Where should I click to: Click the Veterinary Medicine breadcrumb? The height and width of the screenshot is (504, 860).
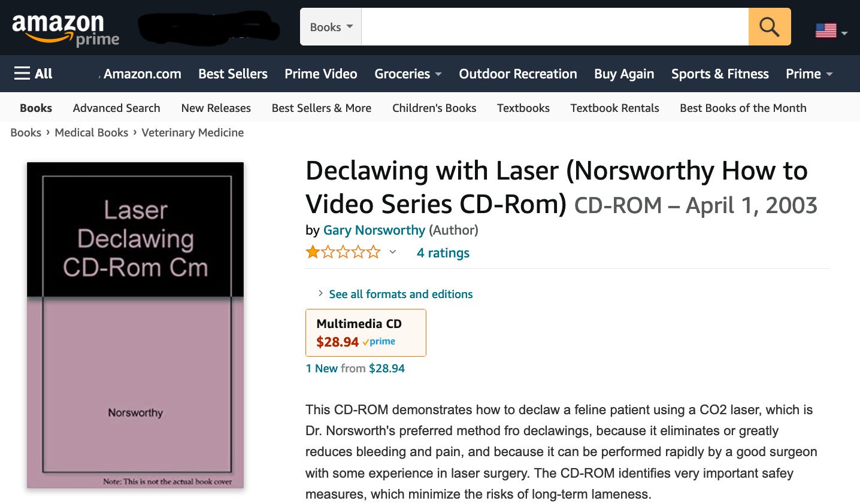pyautogui.click(x=193, y=132)
